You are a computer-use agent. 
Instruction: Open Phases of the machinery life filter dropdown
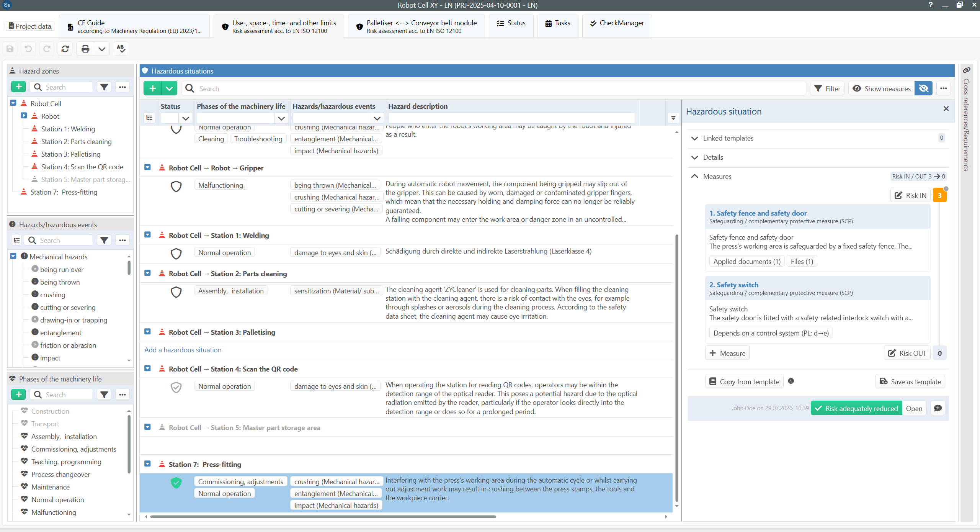click(x=281, y=118)
